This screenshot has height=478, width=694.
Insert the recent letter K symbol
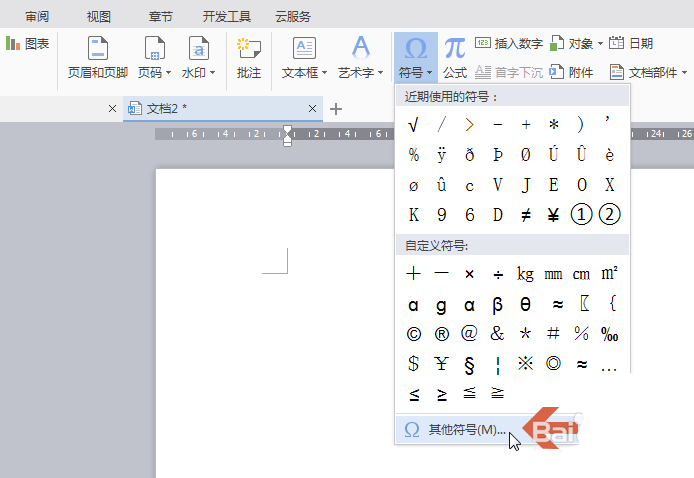pos(413,215)
